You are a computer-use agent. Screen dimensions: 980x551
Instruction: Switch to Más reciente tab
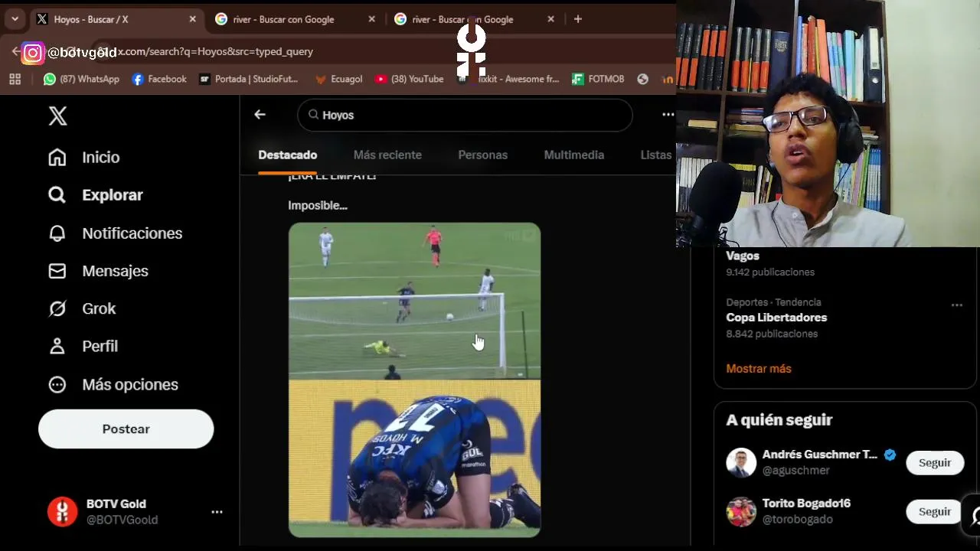[x=387, y=155]
